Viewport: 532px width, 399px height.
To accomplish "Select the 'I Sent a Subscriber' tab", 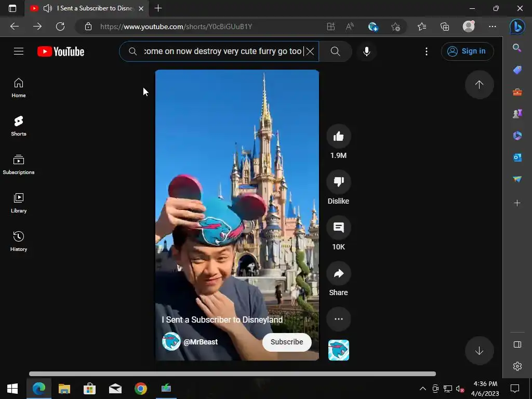I will [87, 8].
